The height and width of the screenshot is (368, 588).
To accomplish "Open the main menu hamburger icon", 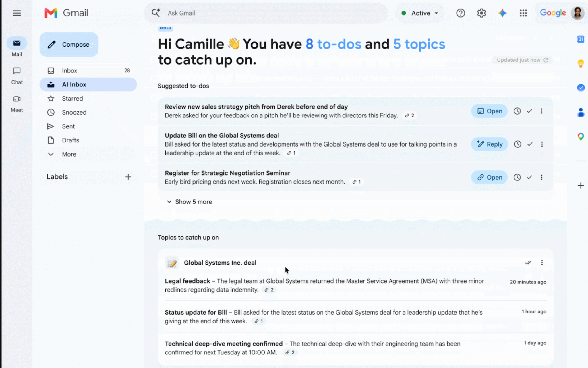I will 17,13.
